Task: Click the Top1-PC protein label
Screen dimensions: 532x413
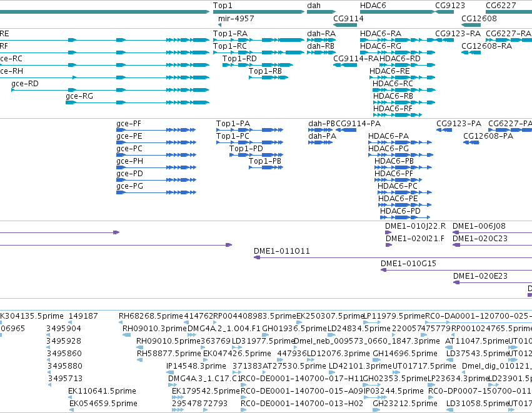Action: coord(233,136)
